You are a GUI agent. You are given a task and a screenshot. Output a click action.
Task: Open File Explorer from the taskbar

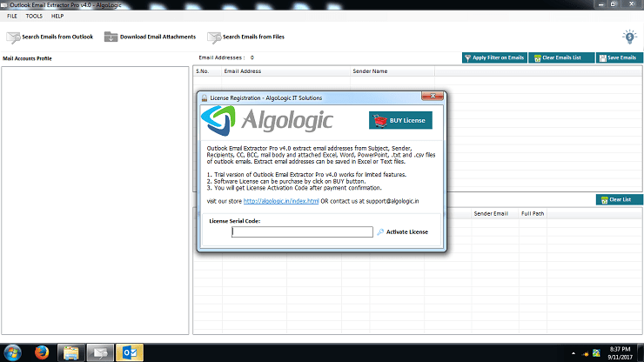click(71, 352)
